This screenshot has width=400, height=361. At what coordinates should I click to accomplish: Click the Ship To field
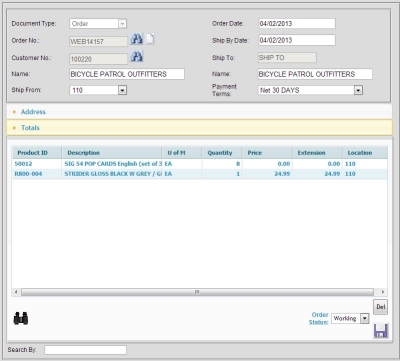(287, 57)
